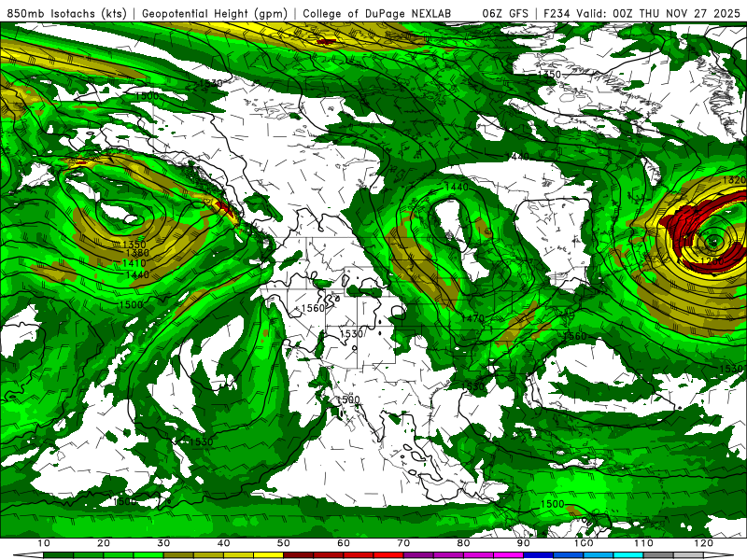
Task: Click the color bar label '70'
Action: 403,543
